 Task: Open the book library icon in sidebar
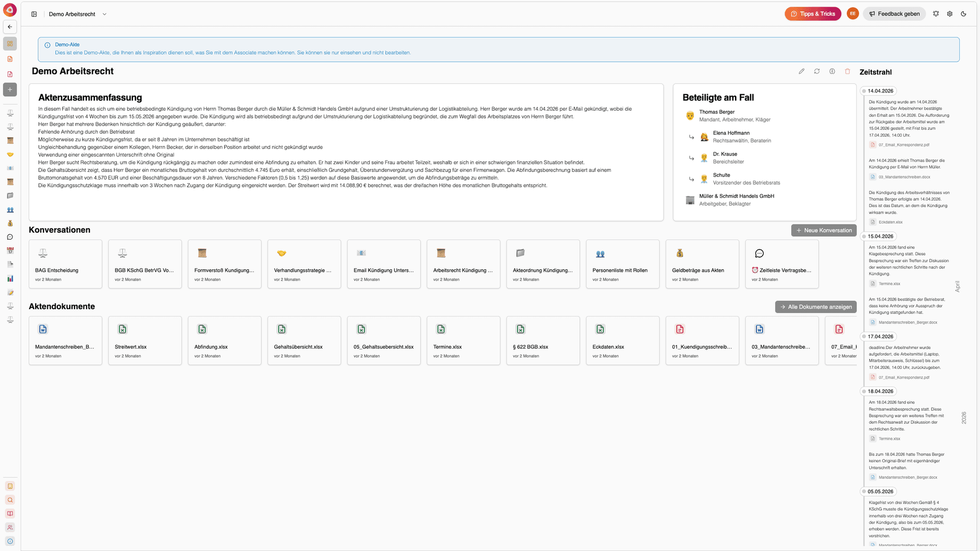point(10,514)
